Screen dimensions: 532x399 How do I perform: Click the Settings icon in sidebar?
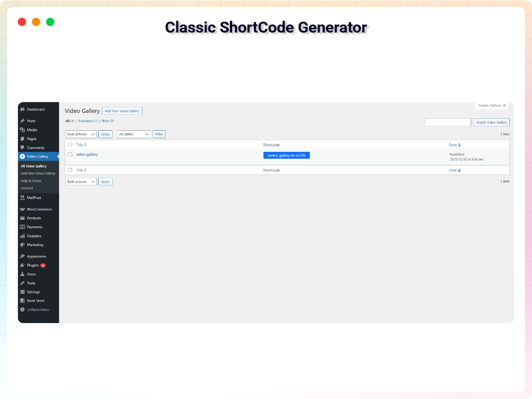(x=22, y=292)
